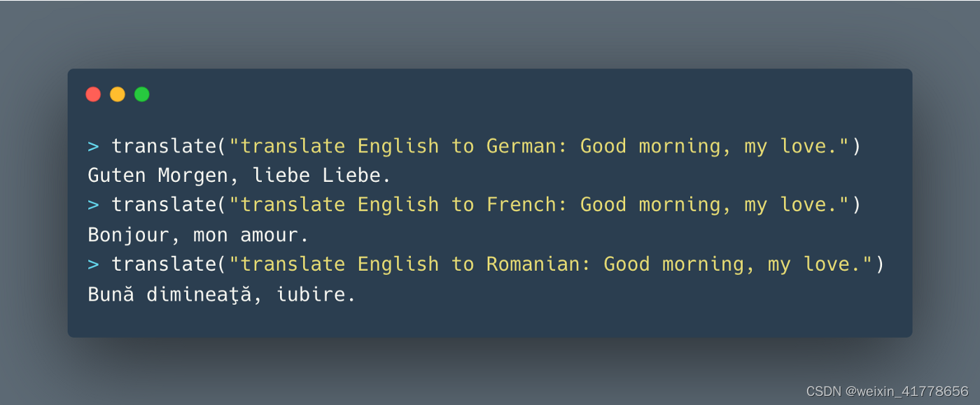Click the @weixin_41778656 username watermark
The image size is (980, 405).
[905, 391]
